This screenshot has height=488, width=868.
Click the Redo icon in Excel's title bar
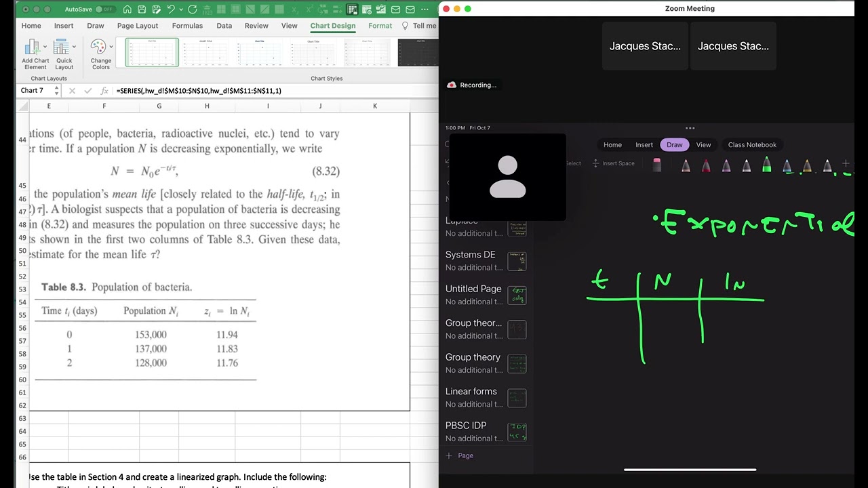coord(193,9)
